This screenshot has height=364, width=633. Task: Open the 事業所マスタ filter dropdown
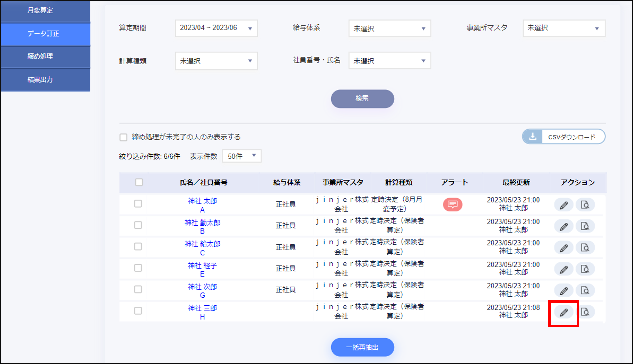click(564, 28)
